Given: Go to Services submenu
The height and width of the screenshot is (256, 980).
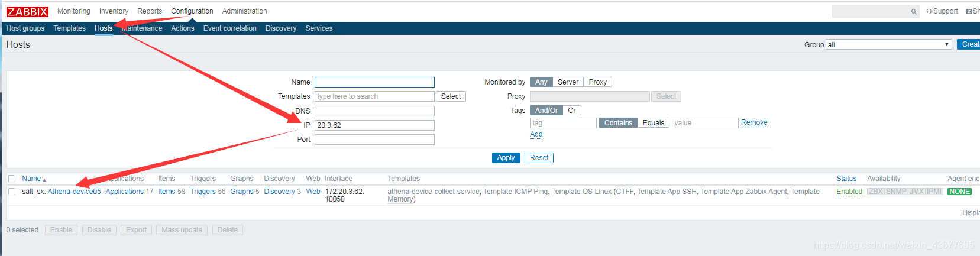Looking at the screenshot, I should point(319,28).
